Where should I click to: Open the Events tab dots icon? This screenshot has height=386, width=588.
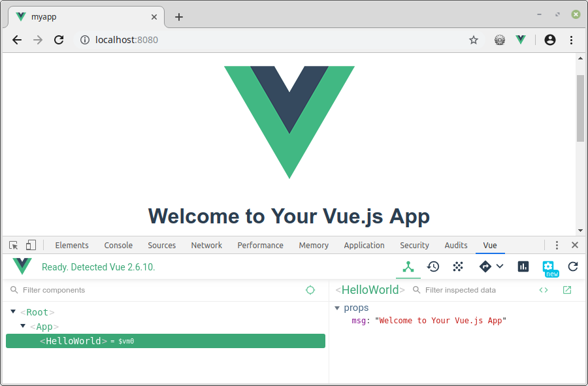pos(458,267)
